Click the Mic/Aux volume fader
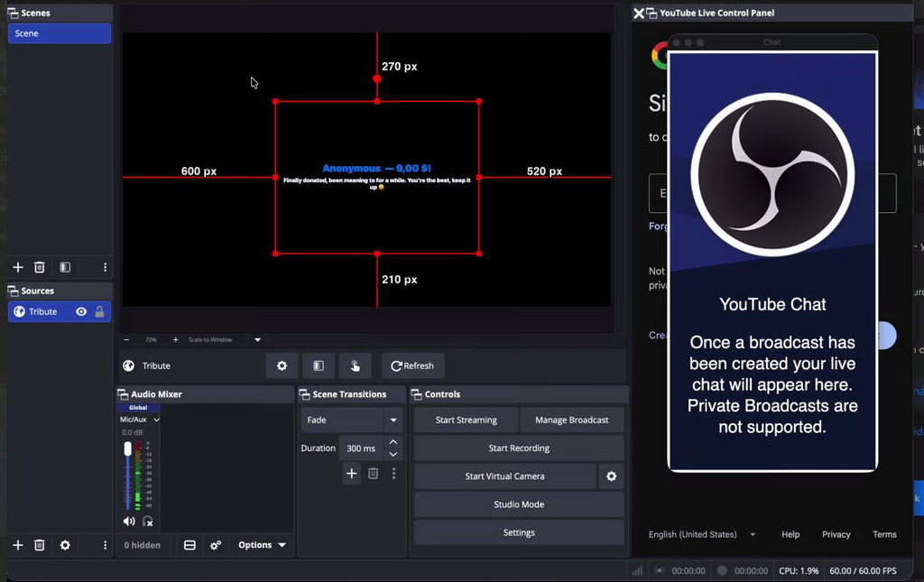 128,449
